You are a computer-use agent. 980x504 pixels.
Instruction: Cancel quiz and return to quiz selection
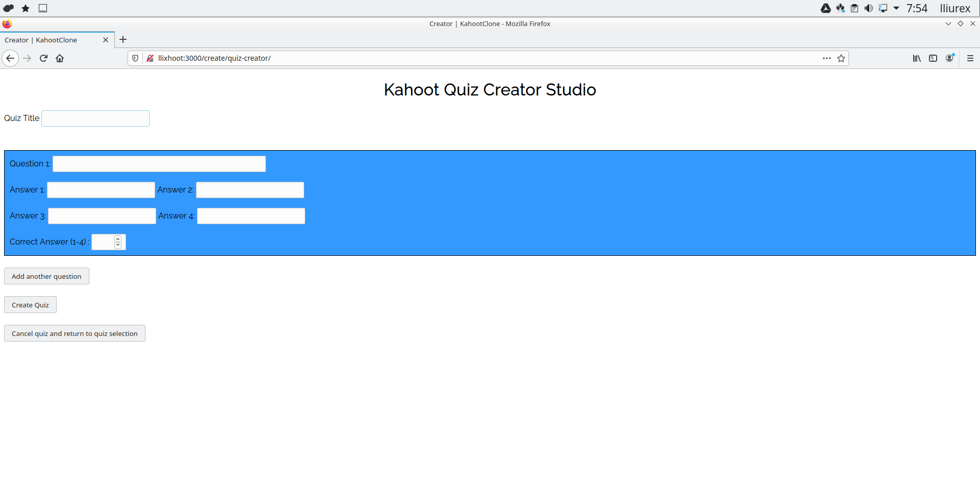[75, 333]
